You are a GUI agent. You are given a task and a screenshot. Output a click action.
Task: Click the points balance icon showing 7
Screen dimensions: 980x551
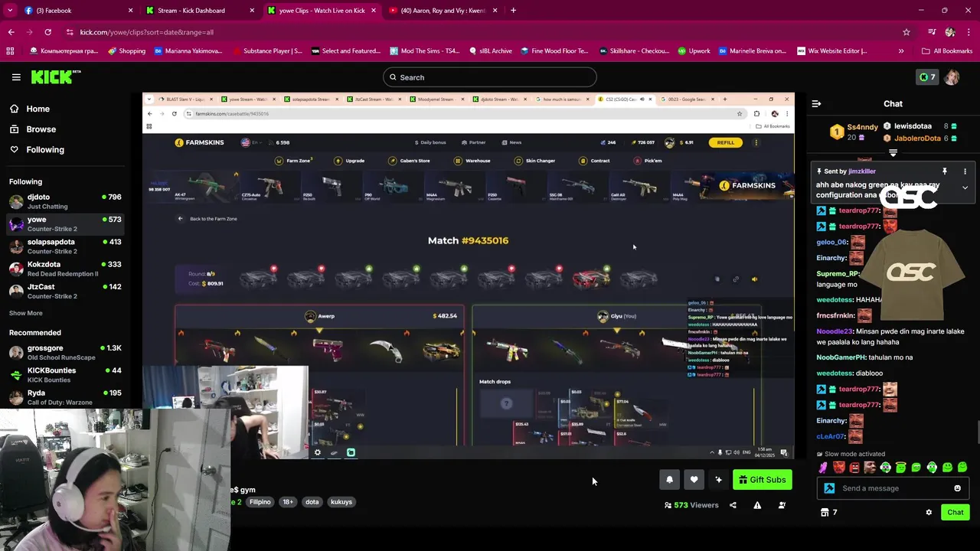tap(927, 77)
